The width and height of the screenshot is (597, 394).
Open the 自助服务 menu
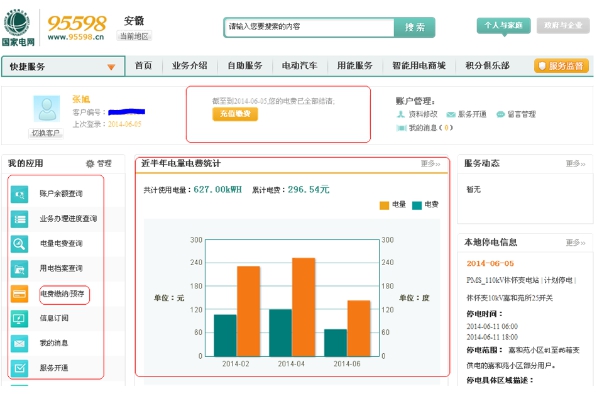coord(245,66)
